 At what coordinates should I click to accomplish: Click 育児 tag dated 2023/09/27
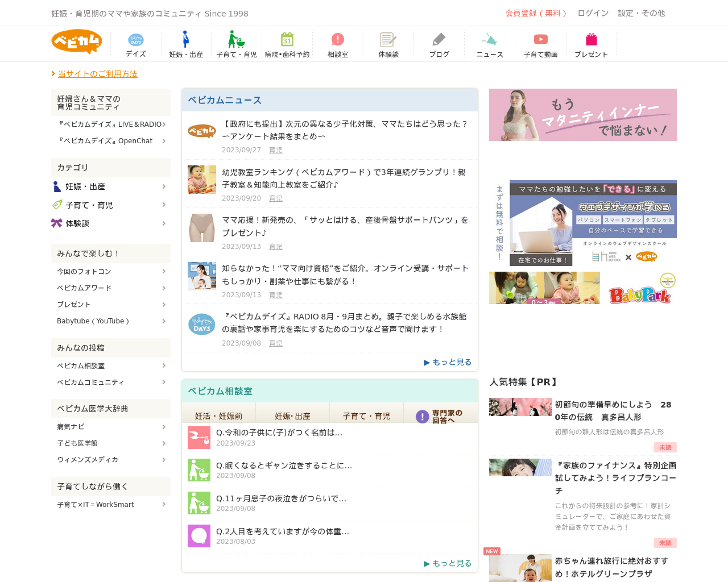[276, 150]
